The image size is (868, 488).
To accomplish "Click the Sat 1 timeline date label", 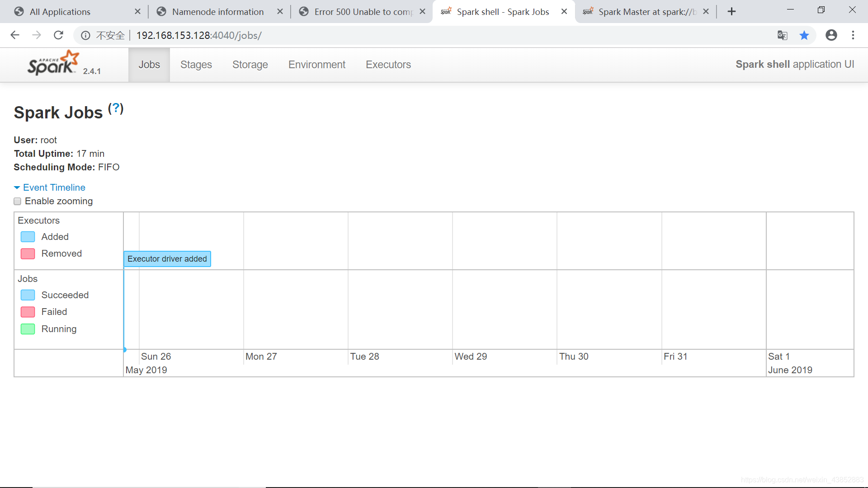I will click(x=779, y=357).
